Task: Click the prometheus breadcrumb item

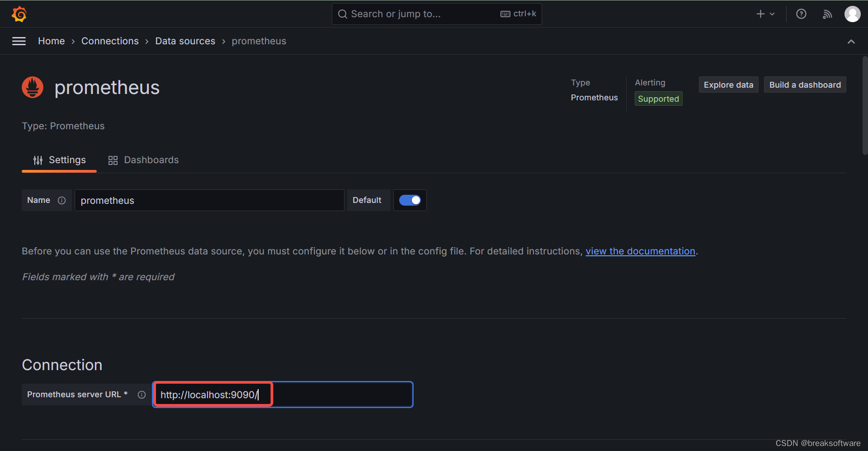Action: [259, 41]
